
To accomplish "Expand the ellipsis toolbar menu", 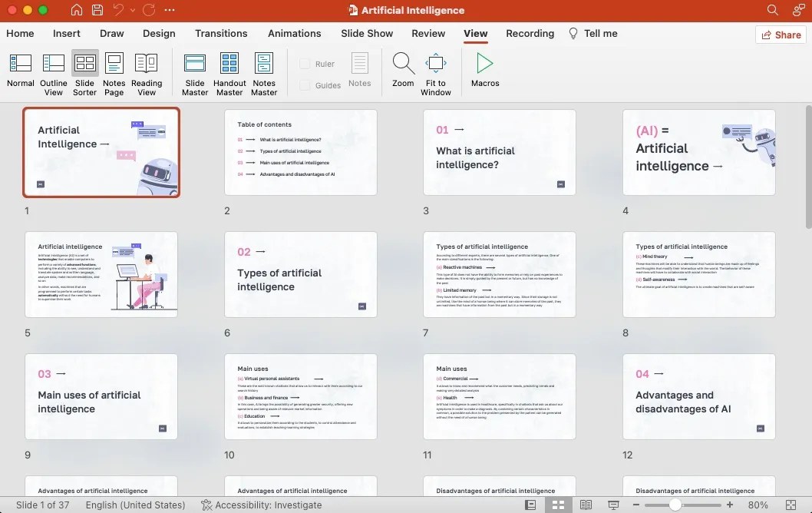I will click(169, 10).
